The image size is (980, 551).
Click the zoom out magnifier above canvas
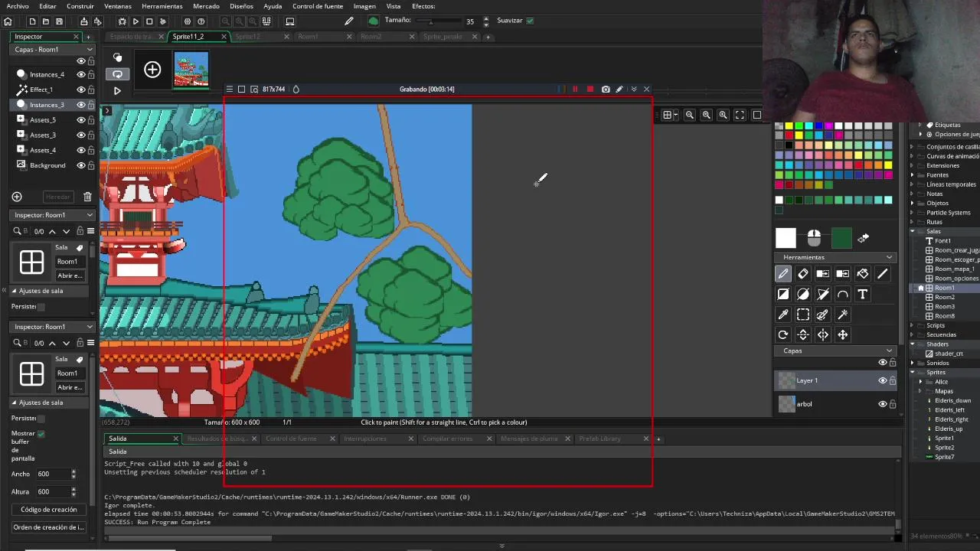[690, 115]
